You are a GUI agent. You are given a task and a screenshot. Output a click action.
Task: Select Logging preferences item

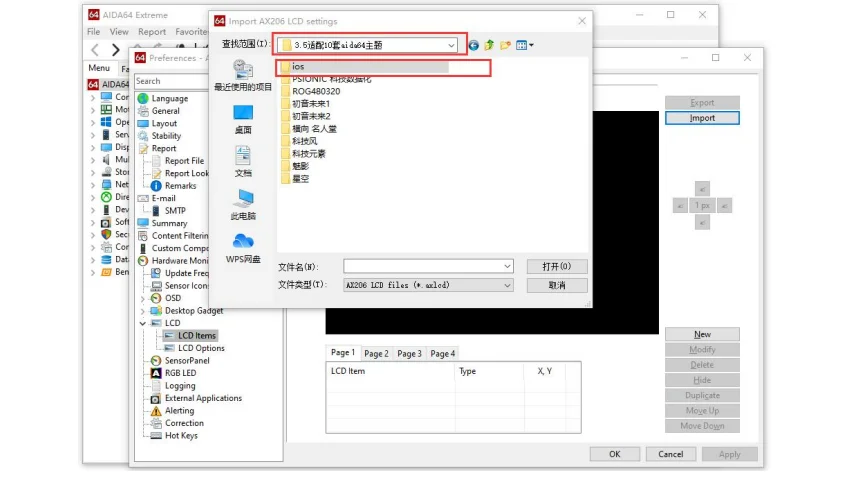point(180,385)
